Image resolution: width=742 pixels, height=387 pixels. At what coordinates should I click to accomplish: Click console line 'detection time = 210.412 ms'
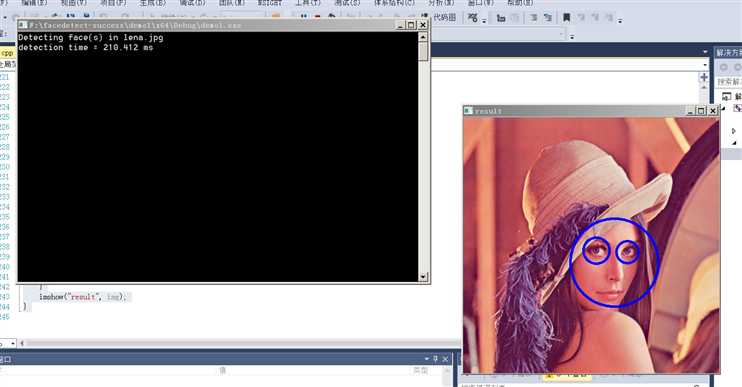point(86,47)
